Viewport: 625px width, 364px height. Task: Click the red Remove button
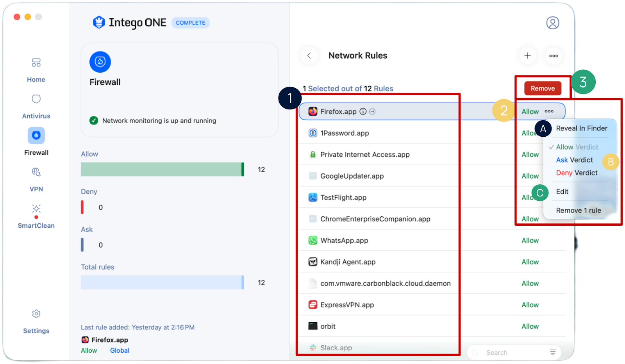tap(543, 88)
